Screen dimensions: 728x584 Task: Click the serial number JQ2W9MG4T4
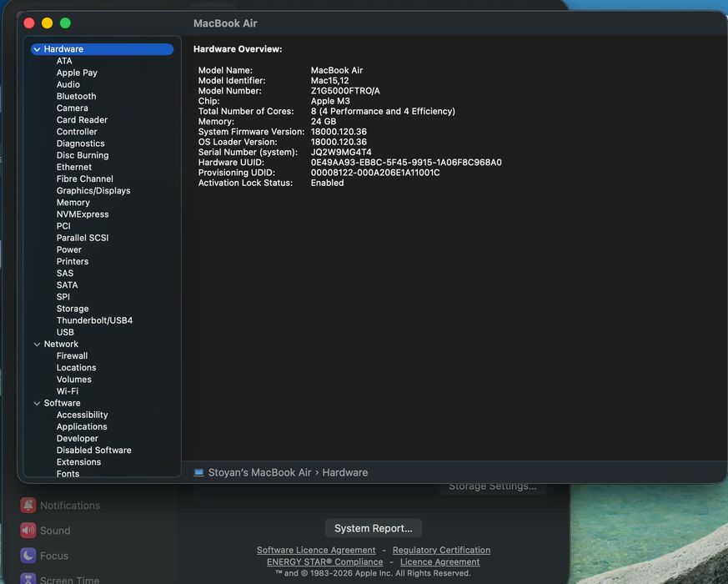[x=341, y=153]
